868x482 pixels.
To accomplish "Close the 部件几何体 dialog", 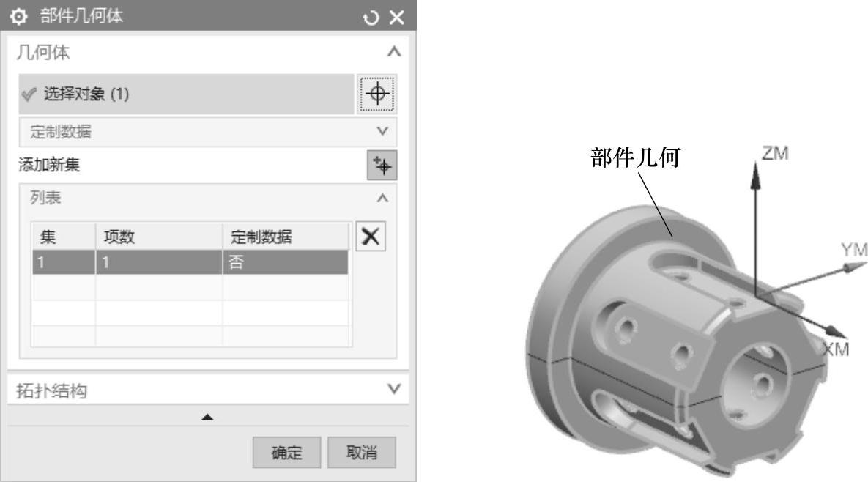I will coord(397,18).
